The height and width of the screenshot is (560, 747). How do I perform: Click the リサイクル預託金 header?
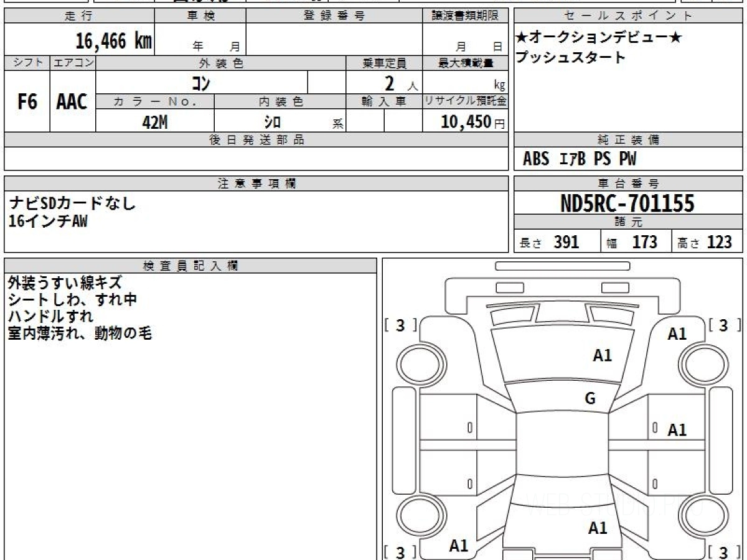click(465, 101)
